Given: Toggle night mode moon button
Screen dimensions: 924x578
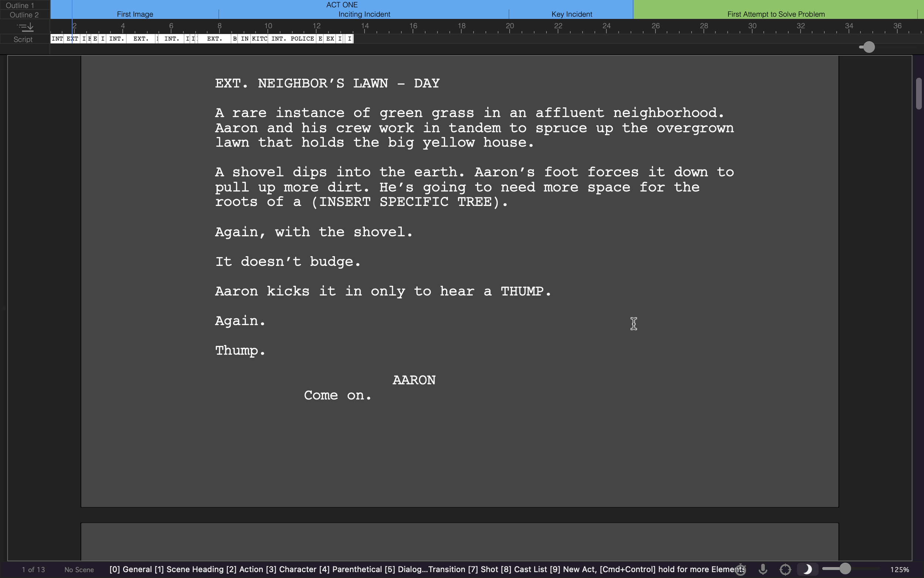Looking at the screenshot, I should (x=807, y=569).
